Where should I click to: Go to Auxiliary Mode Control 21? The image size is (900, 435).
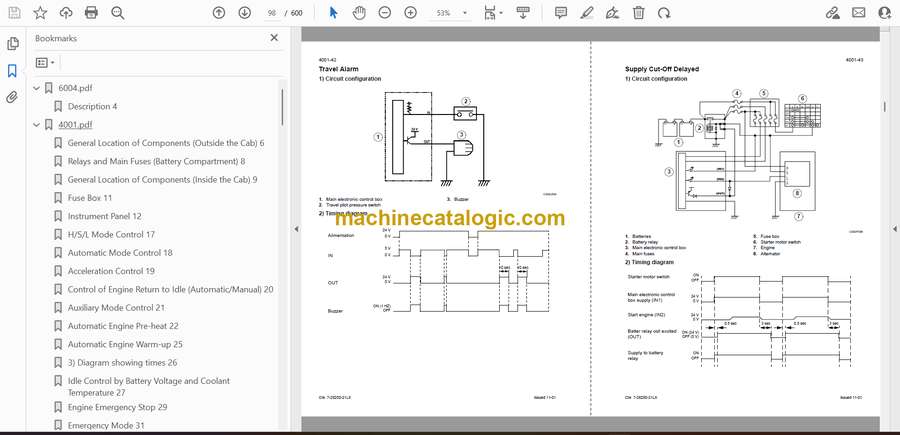point(116,308)
